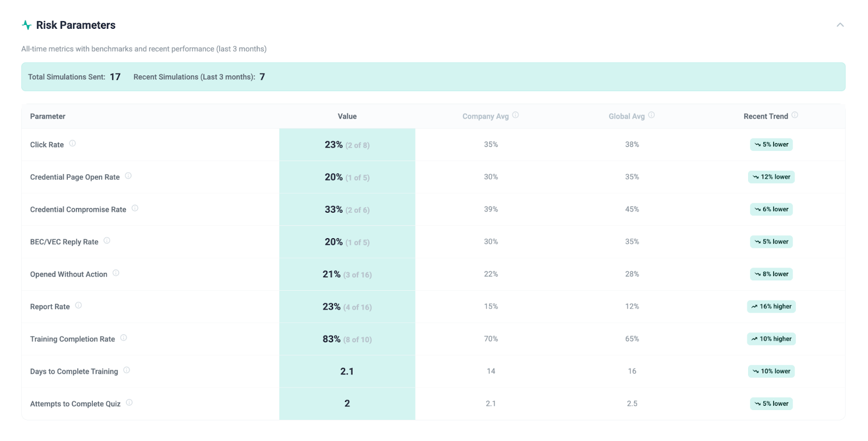Open info icon next to Opened Without Action
The width and height of the screenshot is (868, 441).
tap(116, 273)
